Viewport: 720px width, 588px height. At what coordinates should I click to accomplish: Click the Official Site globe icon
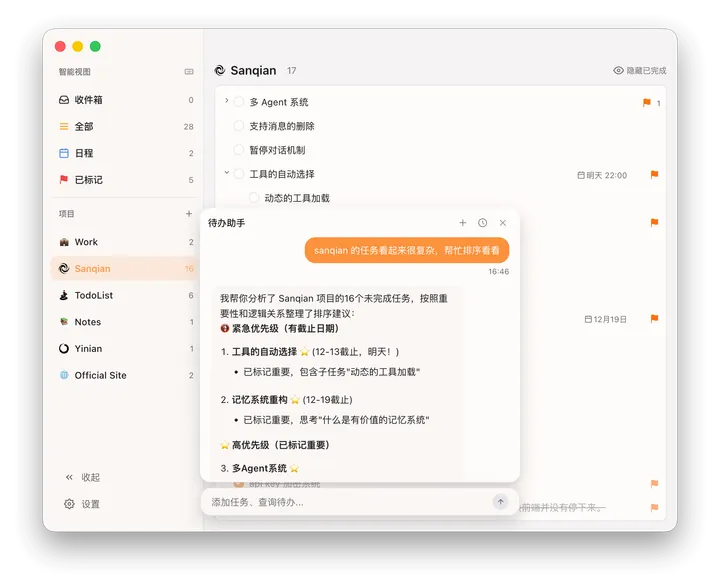[64, 375]
